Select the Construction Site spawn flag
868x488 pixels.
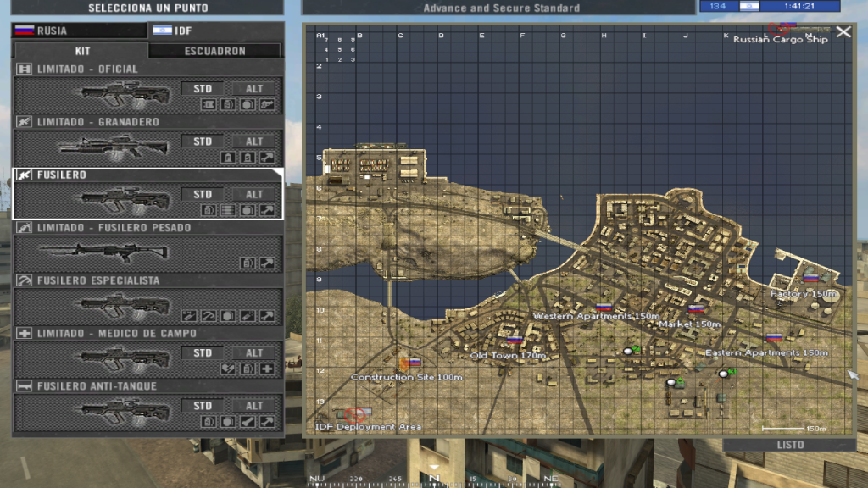coord(414,362)
